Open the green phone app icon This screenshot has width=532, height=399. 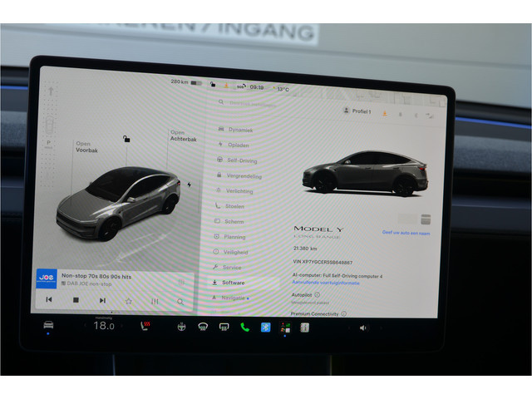pos(244,327)
